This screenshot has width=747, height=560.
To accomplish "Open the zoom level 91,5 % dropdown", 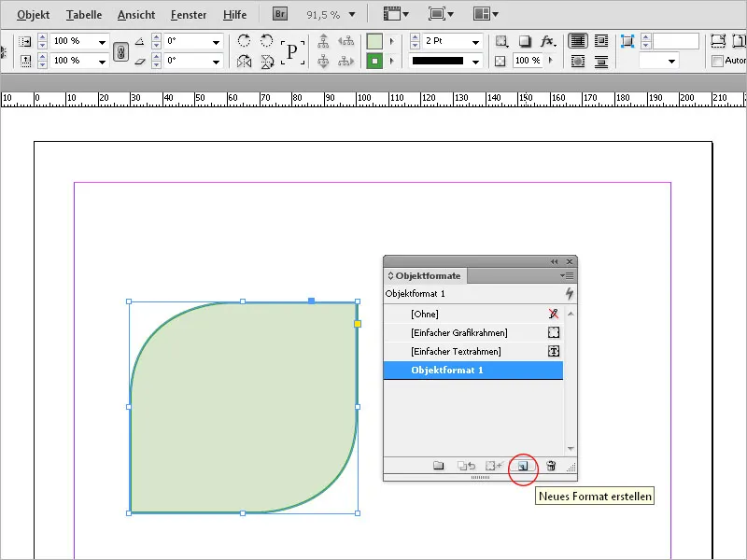I will (x=352, y=15).
